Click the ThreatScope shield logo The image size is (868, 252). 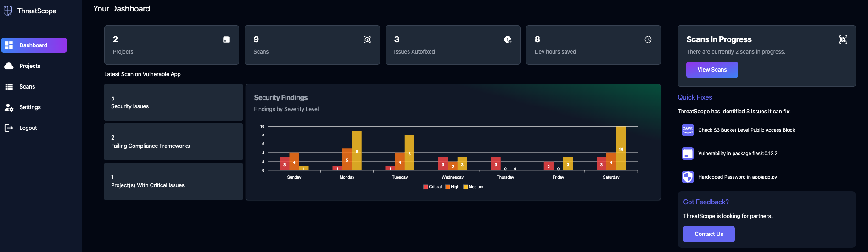[8, 11]
